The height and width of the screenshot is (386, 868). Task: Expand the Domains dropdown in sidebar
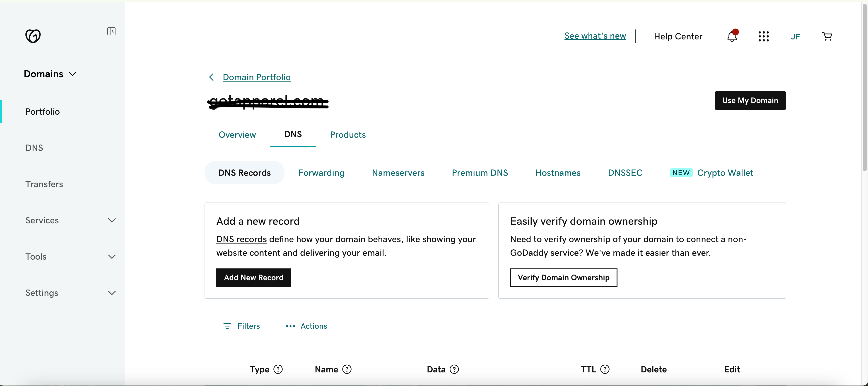point(50,74)
